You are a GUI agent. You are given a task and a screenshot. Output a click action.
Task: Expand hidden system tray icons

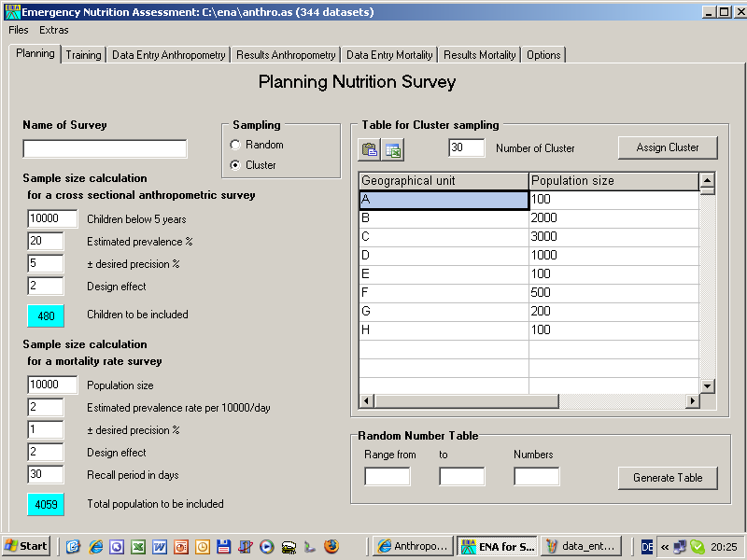(664, 547)
